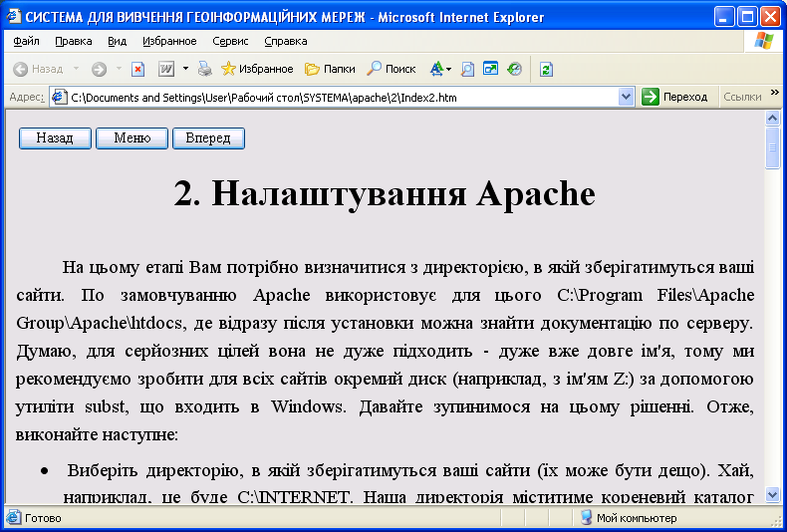Click Мой компьютер status bar text

(x=637, y=518)
